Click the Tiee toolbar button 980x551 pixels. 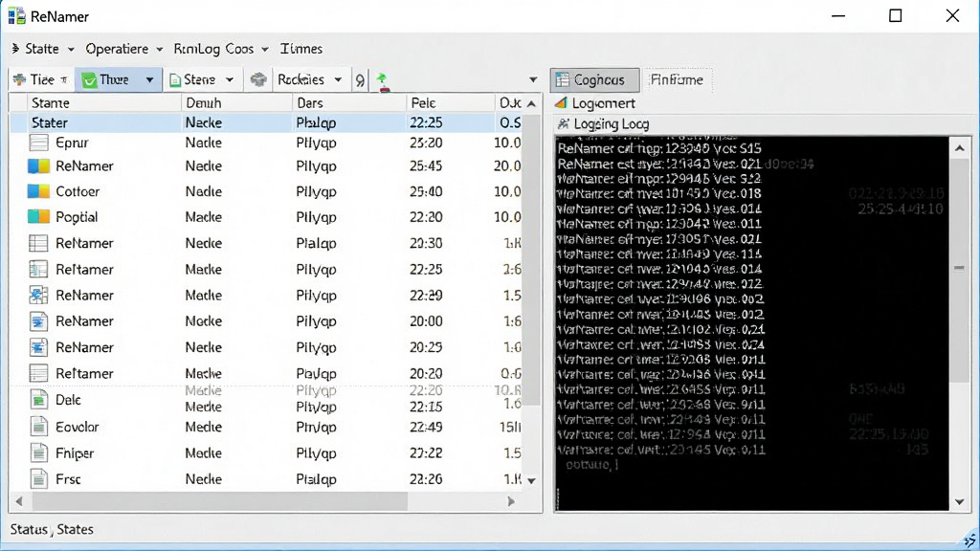(x=41, y=80)
